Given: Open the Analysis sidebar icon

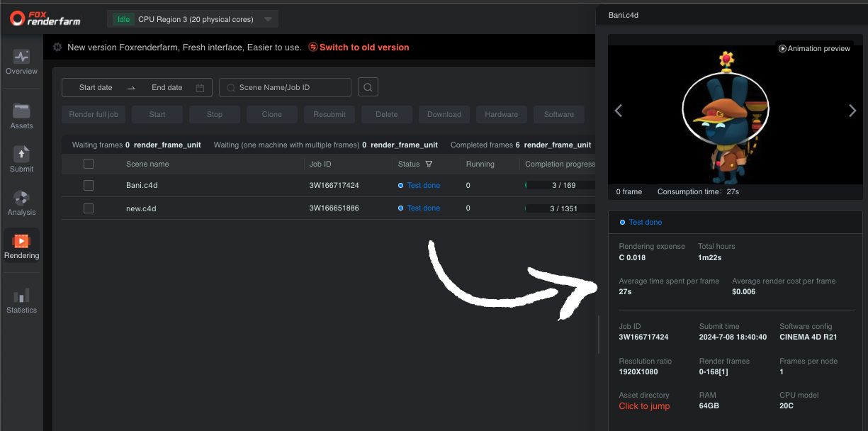Looking at the screenshot, I should 21,198.
